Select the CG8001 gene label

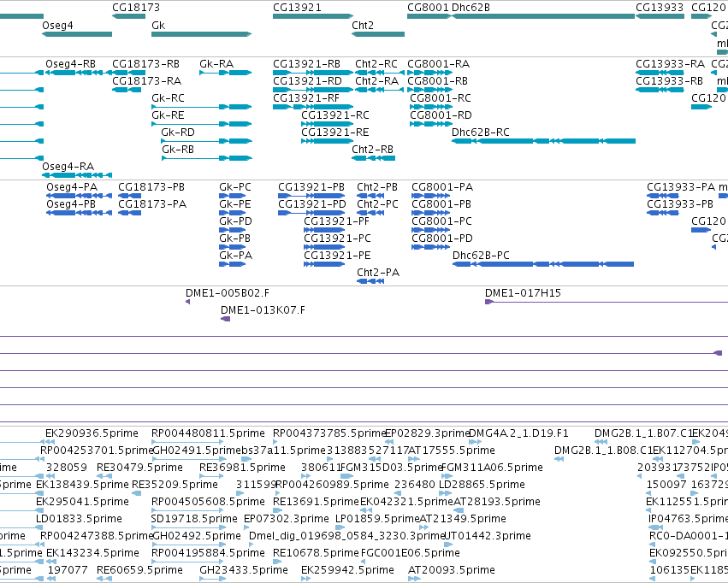[x=428, y=8]
